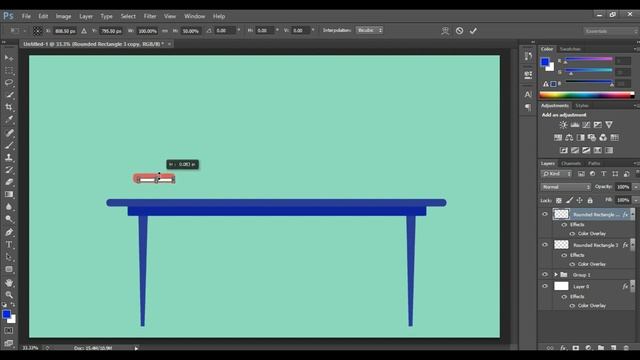Open the Fill slider dropdown arrow
The width and height of the screenshot is (640, 360).
(636, 200)
